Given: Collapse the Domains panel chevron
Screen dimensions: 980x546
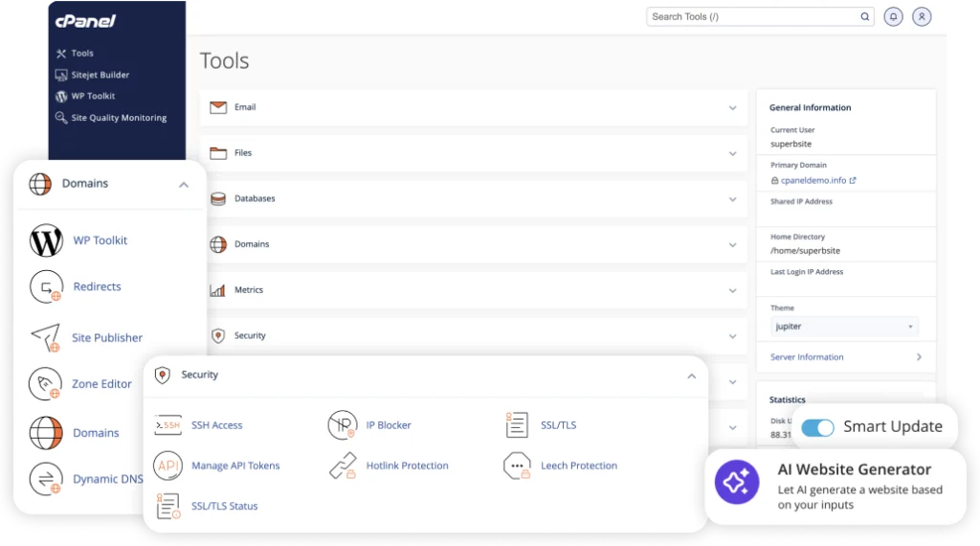Looking at the screenshot, I should pos(184,185).
